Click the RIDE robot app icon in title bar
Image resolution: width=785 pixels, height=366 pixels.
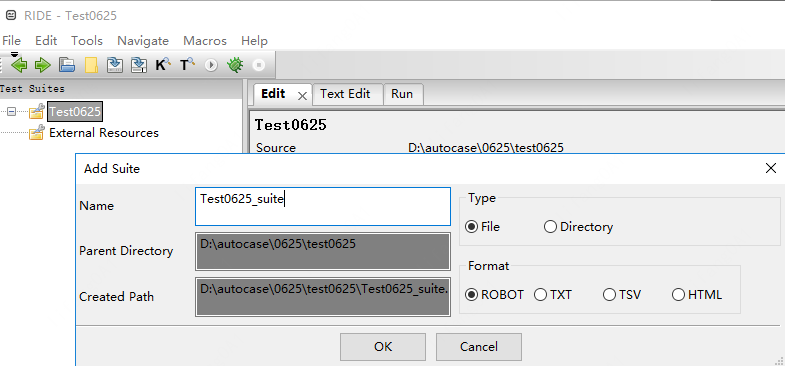11,15
